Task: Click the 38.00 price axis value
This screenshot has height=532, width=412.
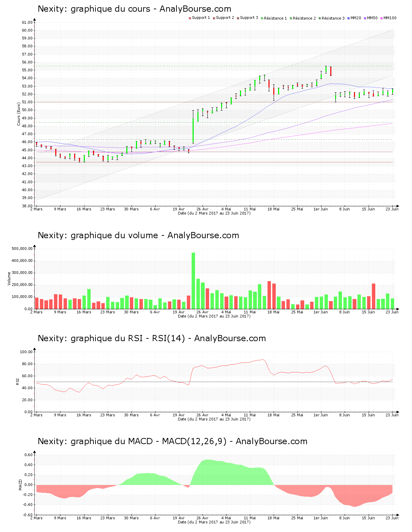Action: click(x=27, y=206)
